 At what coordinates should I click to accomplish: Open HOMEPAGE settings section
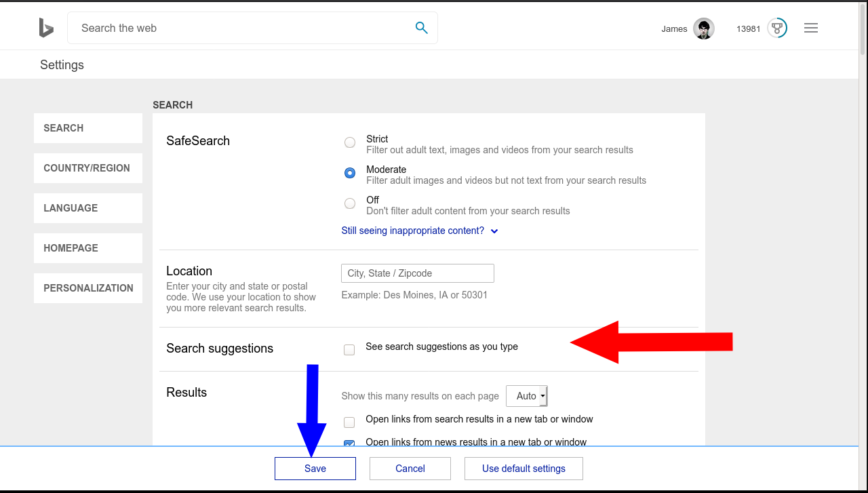[x=88, y=248]
